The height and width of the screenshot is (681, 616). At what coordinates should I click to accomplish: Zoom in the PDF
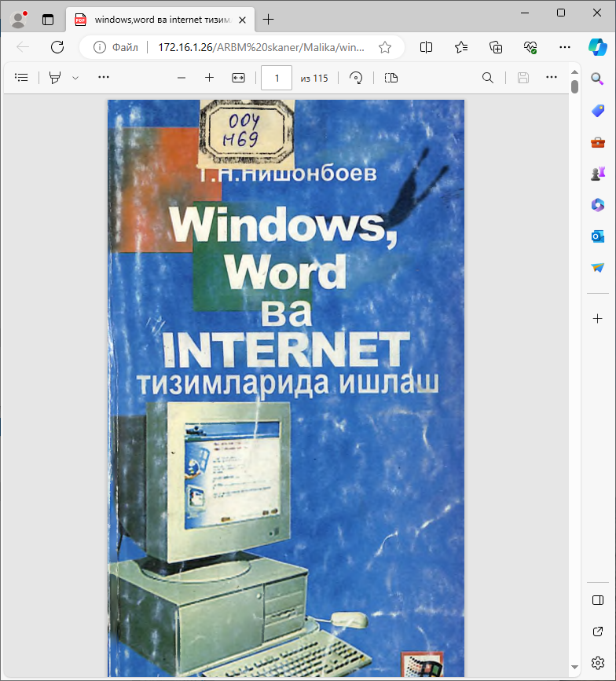209,78
